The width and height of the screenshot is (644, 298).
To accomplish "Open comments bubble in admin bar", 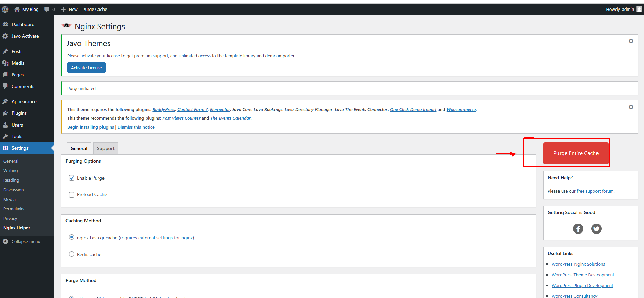I will click(47, 9).
